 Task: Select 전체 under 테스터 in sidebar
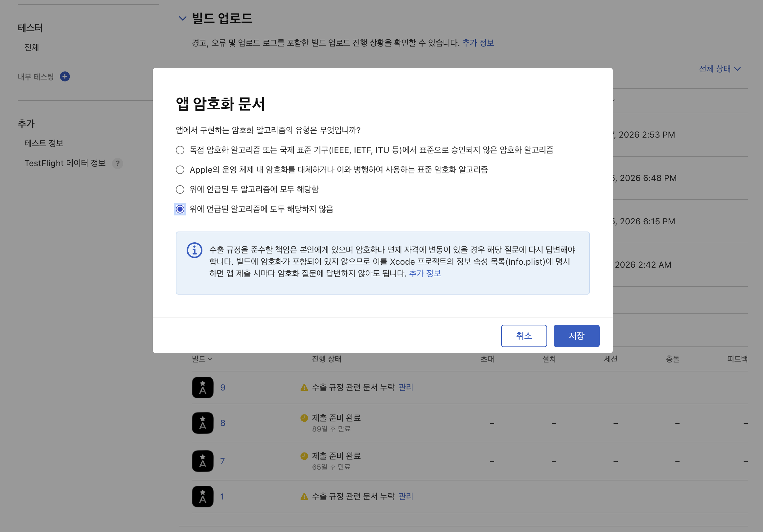pyautogui.click(x=32, y=48)
